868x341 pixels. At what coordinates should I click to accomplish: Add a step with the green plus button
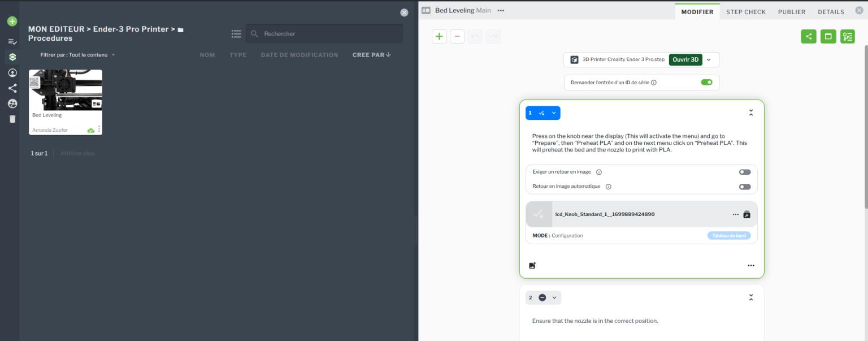[x=439, y=36]
